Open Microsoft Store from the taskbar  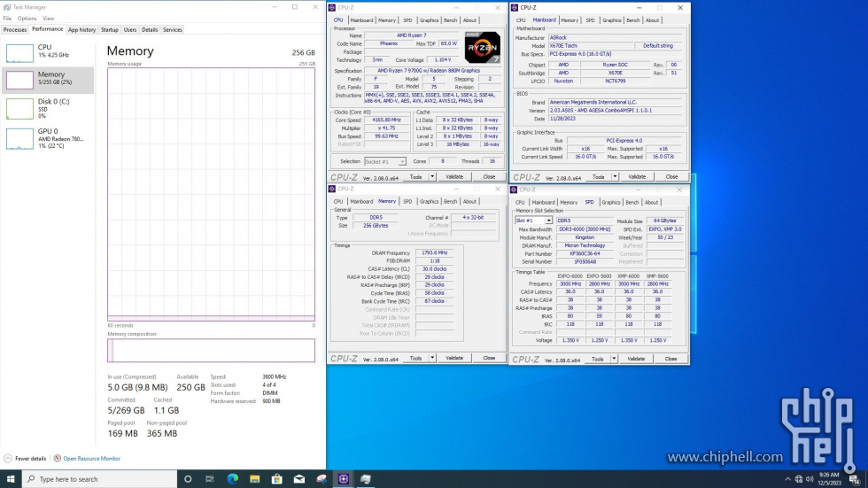tap(276, 478)
